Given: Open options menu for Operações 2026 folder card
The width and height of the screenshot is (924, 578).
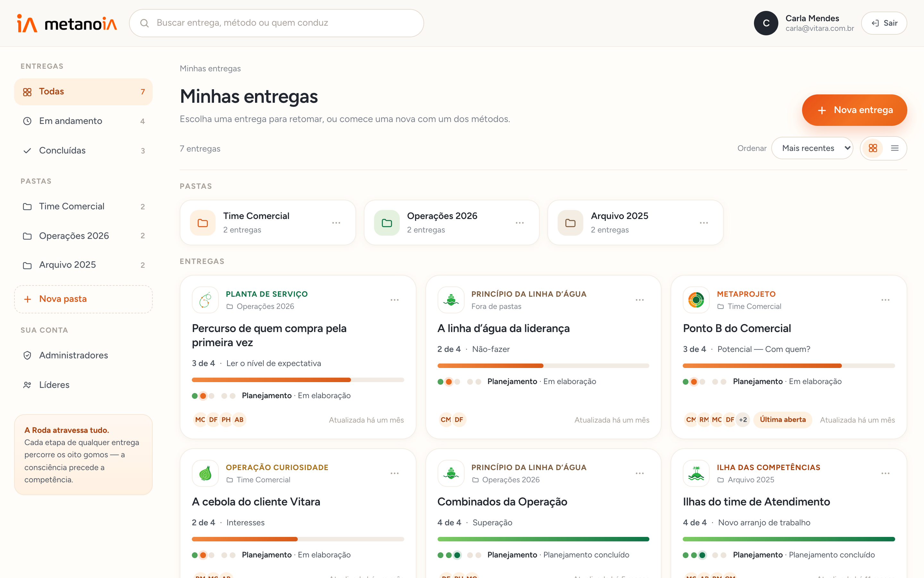Looking at the screenshot, I should coord(520,223).
